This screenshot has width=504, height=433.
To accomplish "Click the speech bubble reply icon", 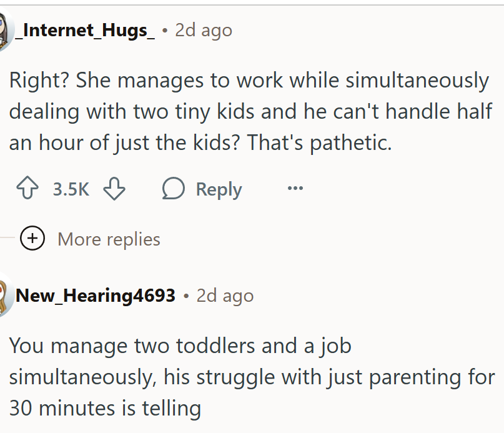I will (x=174, y=189).
